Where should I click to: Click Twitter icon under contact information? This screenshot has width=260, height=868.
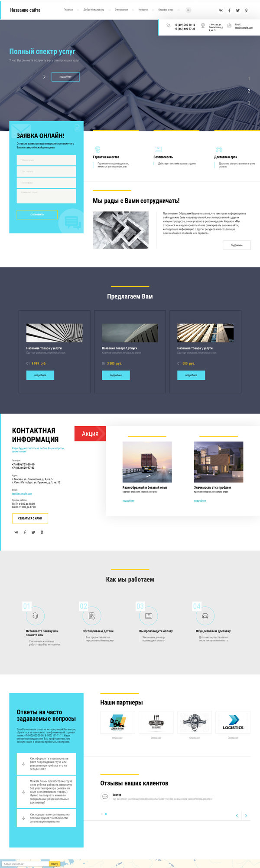[x=33, y=532]
